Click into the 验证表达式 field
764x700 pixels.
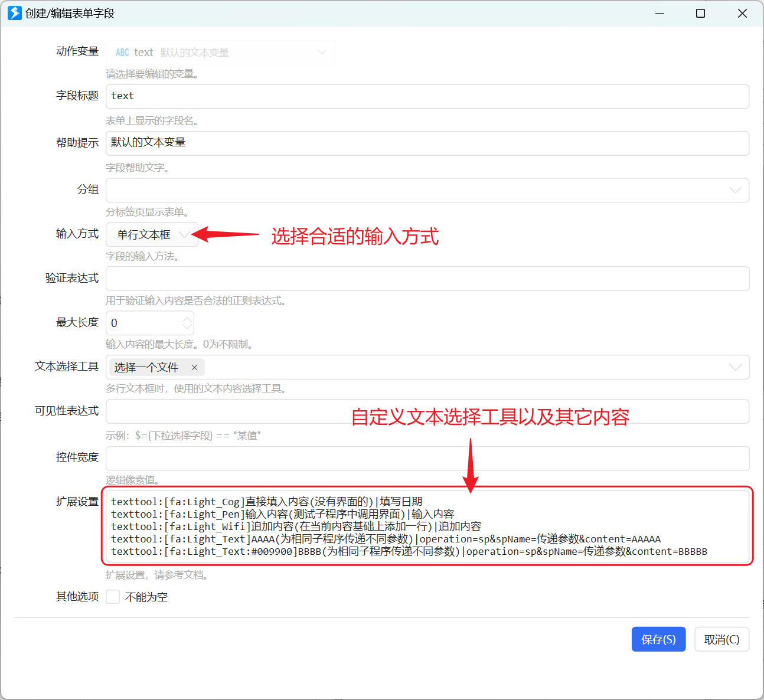coord(427,279)
